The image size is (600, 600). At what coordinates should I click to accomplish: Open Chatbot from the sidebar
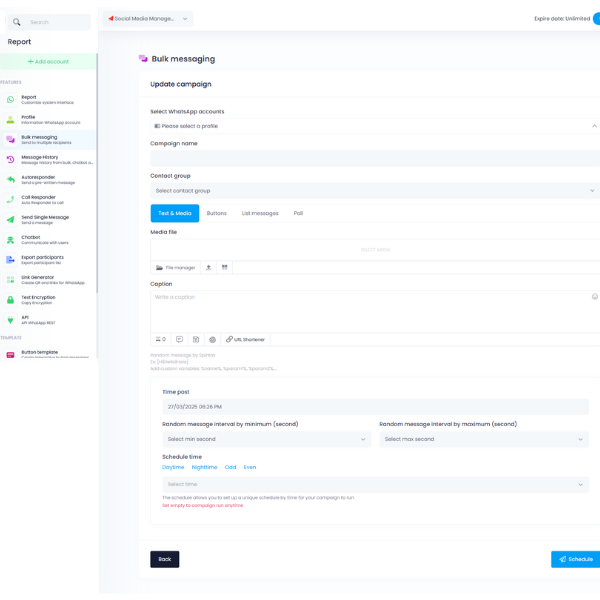tap(31, 240)
